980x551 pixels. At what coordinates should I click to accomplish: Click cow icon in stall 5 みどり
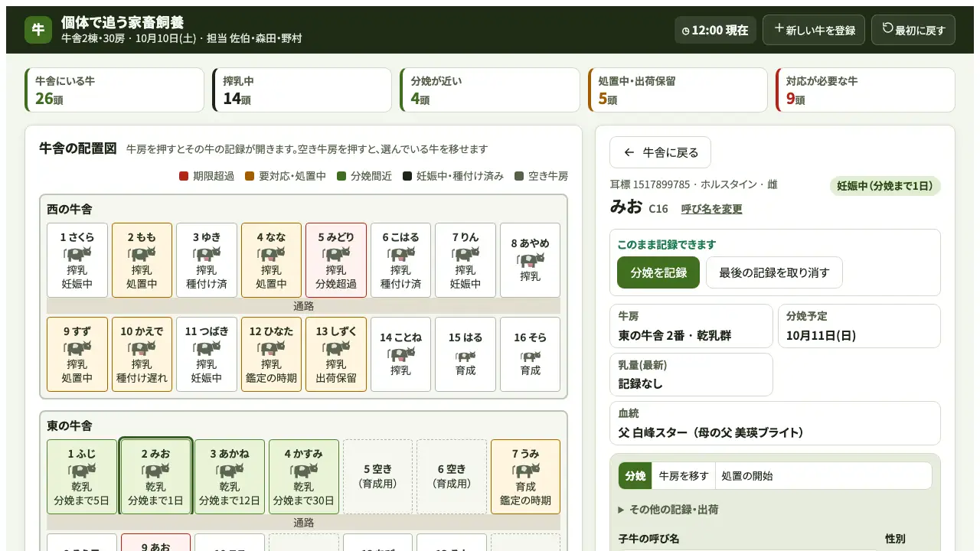pyautogui.click(x=336, y=254)
